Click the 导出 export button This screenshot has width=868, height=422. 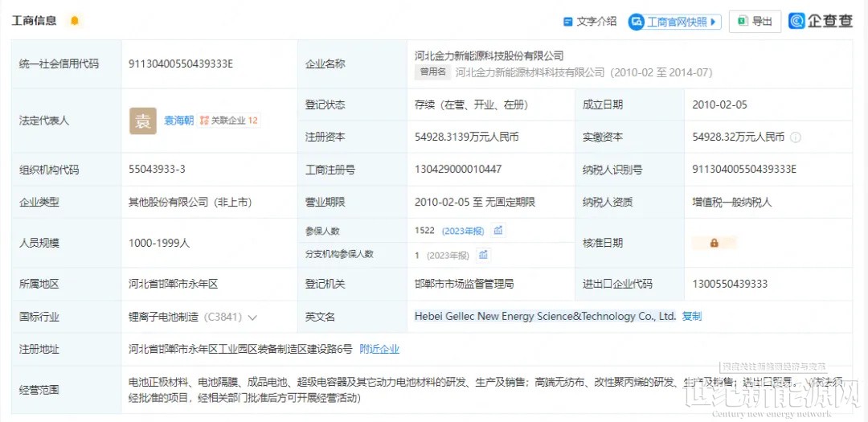click(755, 22)
